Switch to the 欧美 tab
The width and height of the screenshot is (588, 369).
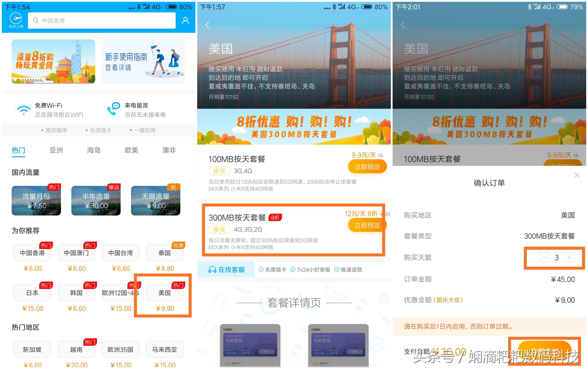[131, 150]
